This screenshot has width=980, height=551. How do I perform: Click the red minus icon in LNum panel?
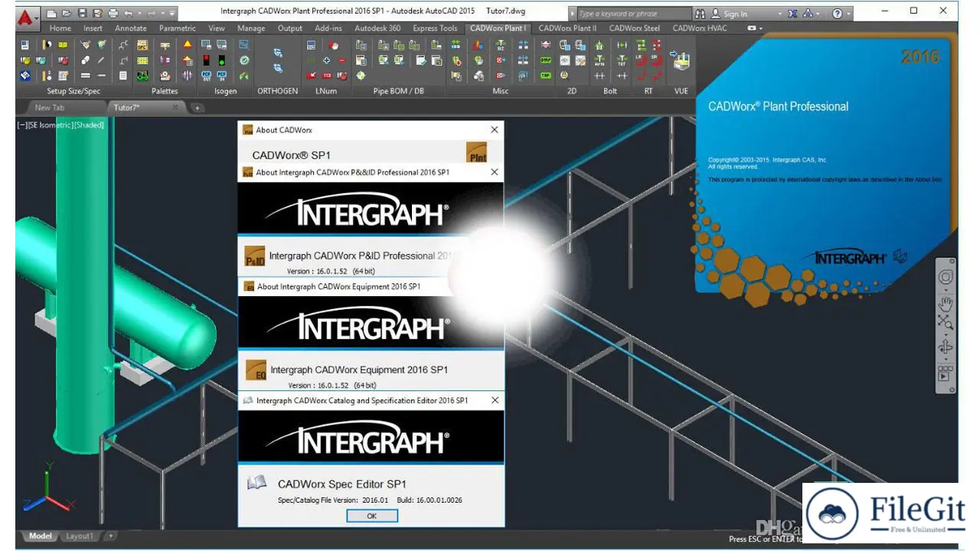[341, 60]
